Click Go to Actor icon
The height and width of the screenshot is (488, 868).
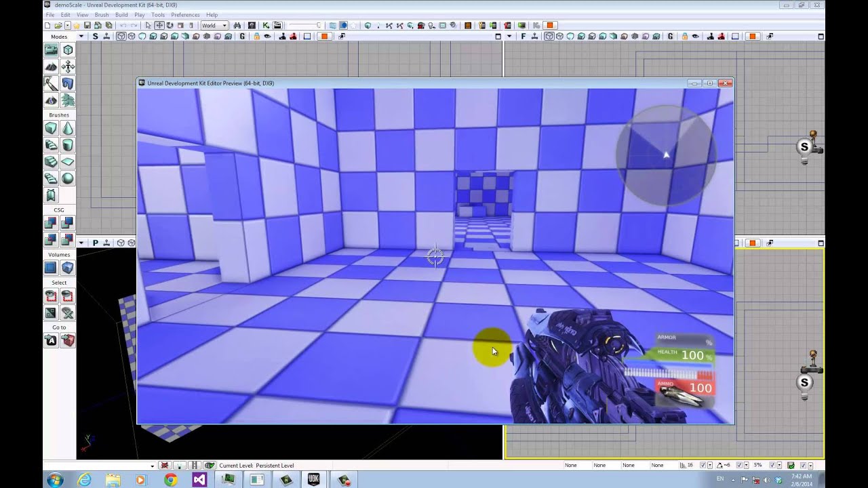tap(51, 341)
